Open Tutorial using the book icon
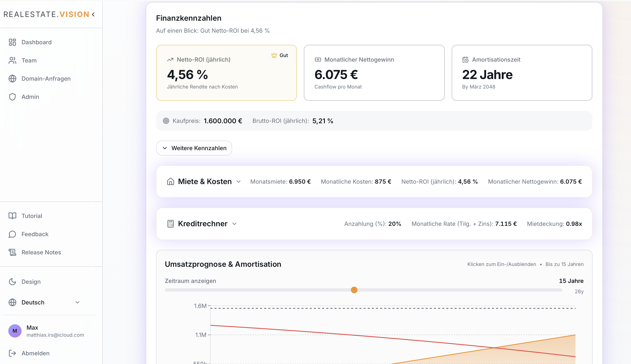Viewport: 631px width, 364px height. [x=12, y=216]
